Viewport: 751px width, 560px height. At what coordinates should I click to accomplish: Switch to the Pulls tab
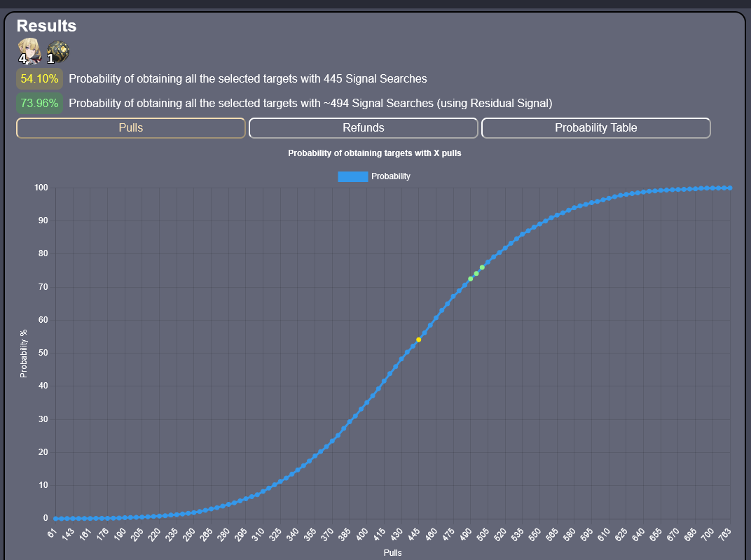[131, 128]
